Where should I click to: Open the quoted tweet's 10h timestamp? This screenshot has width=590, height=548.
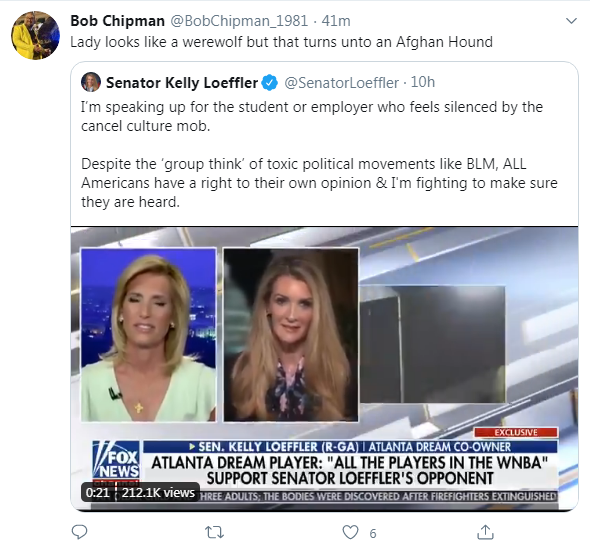point(423,82)
